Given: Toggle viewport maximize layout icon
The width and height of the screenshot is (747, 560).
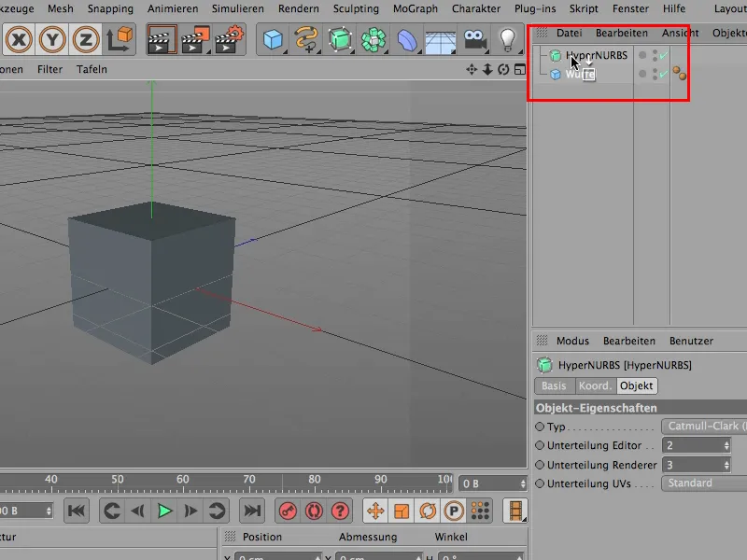Looking at the screenshot, I should 520,69.
